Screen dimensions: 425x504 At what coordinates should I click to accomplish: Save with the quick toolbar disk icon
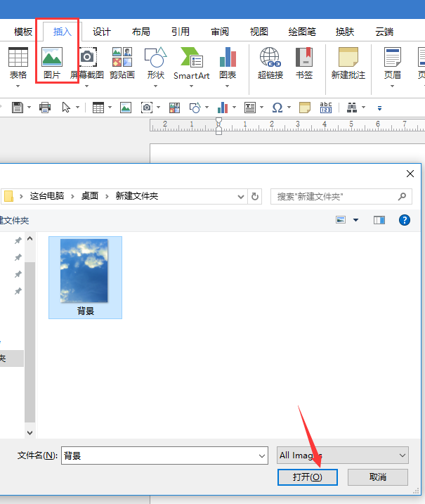pyautogui.click(x=18, y=108)
